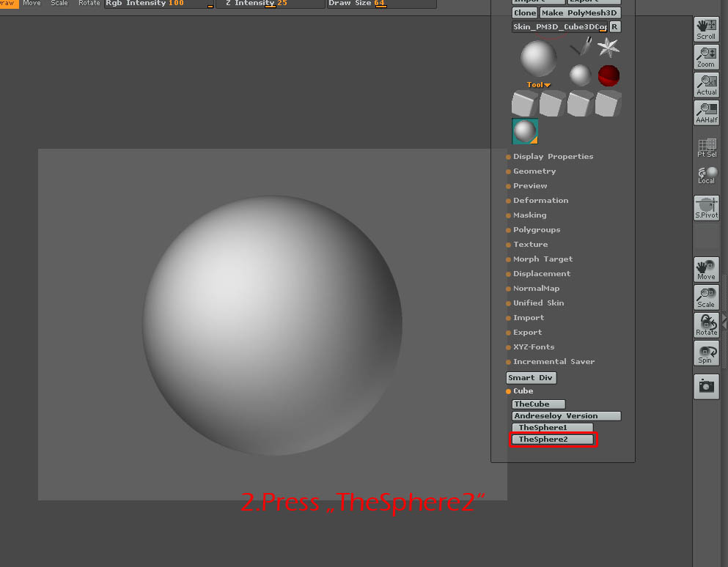Enable Move mode on the right shelf

pos(705,269)
